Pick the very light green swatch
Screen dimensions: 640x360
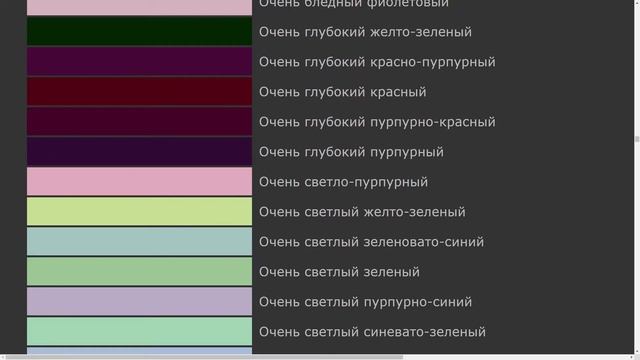140,271
